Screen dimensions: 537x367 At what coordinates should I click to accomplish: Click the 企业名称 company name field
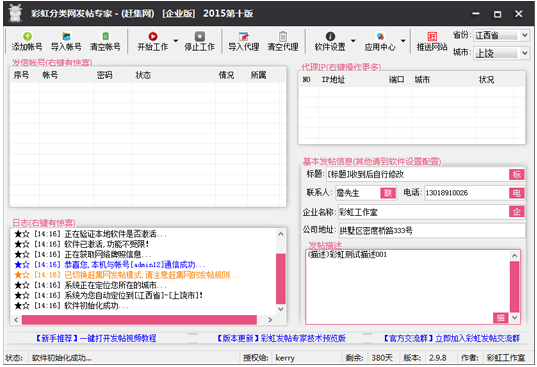point(424,212)
